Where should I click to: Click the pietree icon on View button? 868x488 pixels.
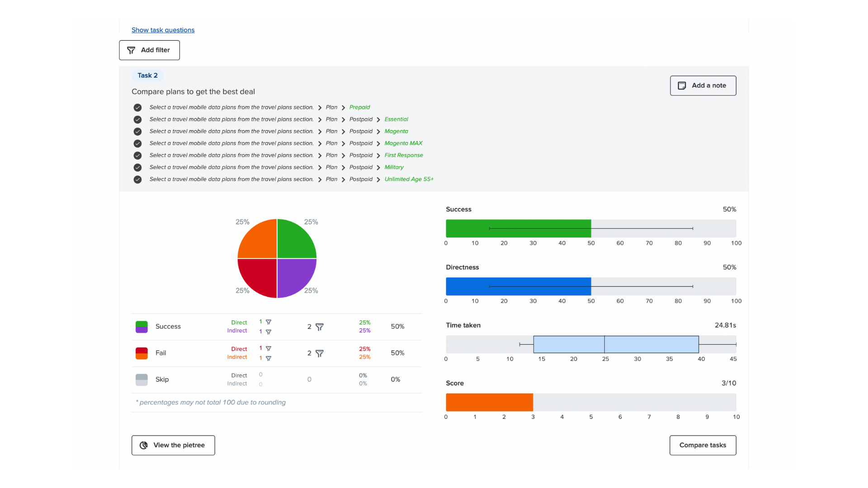pyautogui.click(x=144, y=446)
